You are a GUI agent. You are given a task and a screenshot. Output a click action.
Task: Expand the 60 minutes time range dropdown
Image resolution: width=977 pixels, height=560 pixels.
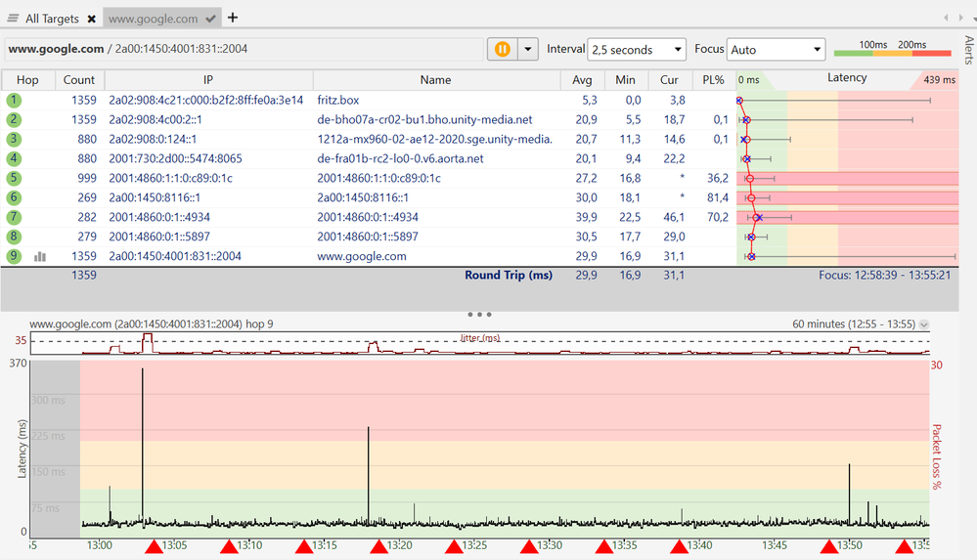tap(923, 324)
